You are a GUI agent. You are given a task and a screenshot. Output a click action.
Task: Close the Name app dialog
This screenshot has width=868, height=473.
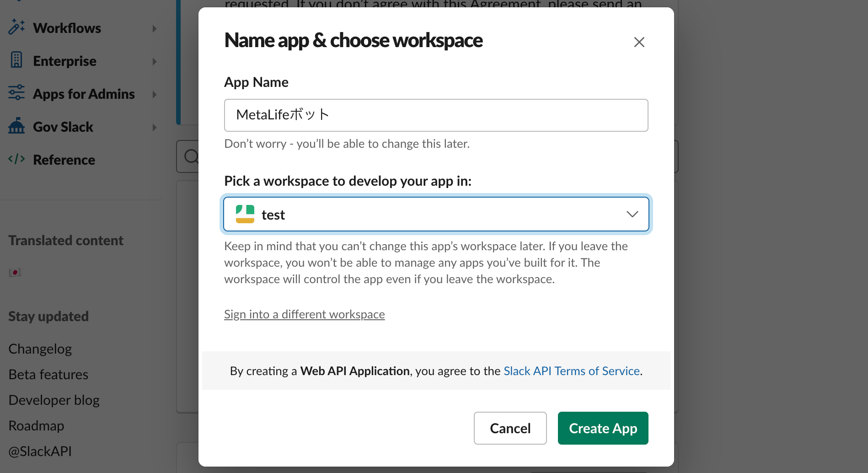[639, 42]
